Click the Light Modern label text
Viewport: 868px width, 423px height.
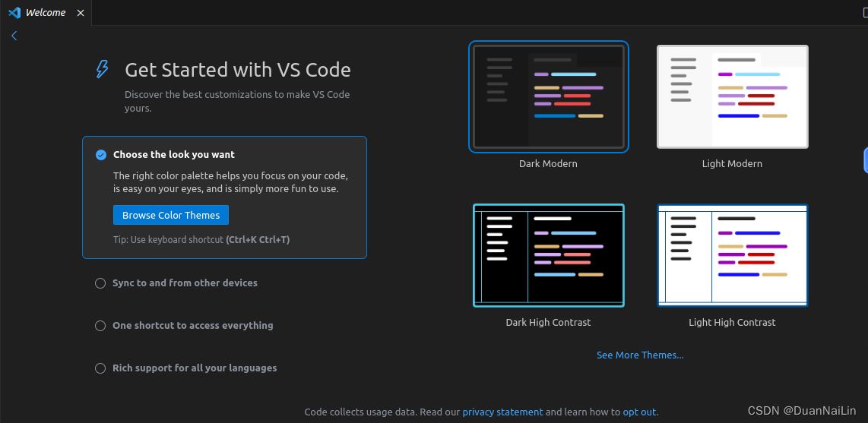click(x=732, y=164)
